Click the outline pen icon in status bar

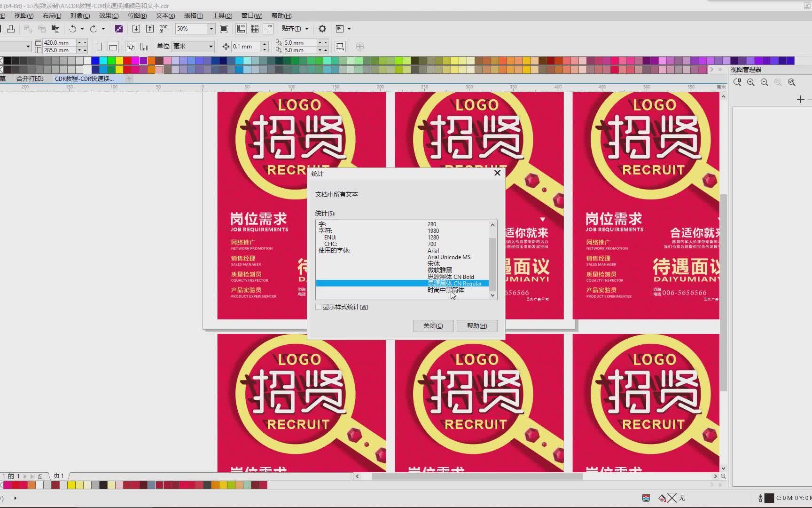point(760,498)
